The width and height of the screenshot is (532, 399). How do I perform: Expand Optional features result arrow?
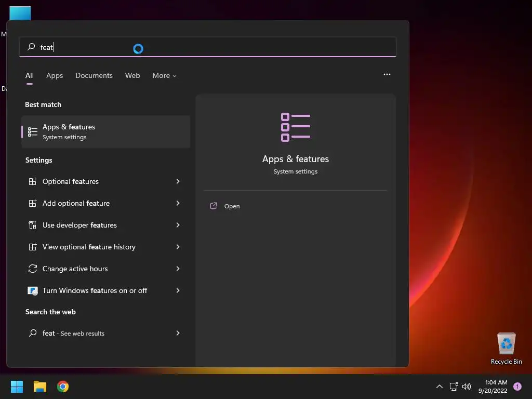tap(178, 181)
